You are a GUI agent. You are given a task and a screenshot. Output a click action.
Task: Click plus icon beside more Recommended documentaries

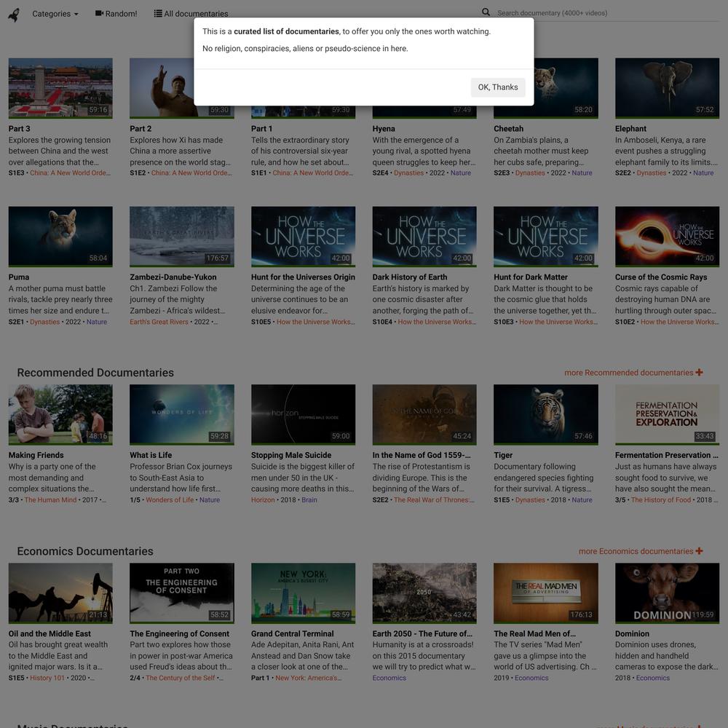pyautogui.click(x=699, y=372)
